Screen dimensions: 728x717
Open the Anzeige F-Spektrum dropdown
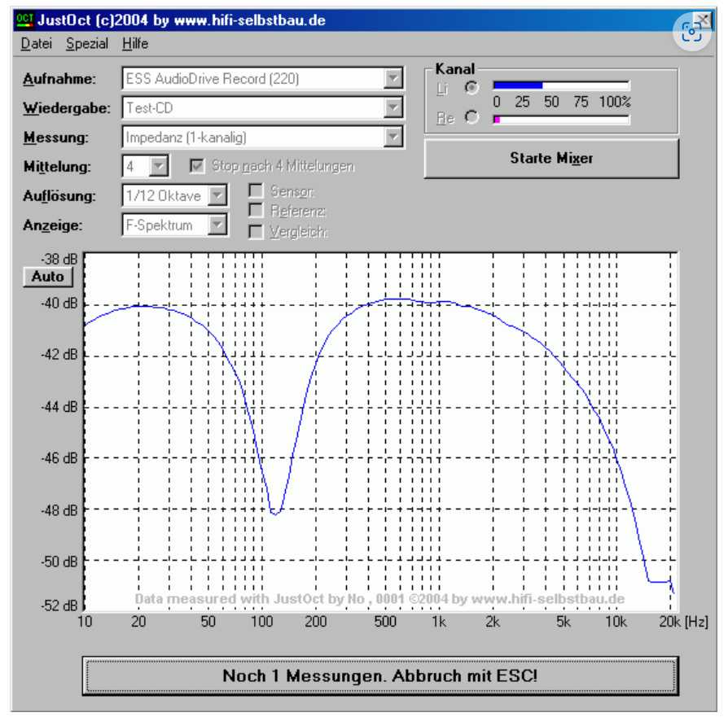coord(217,225)
